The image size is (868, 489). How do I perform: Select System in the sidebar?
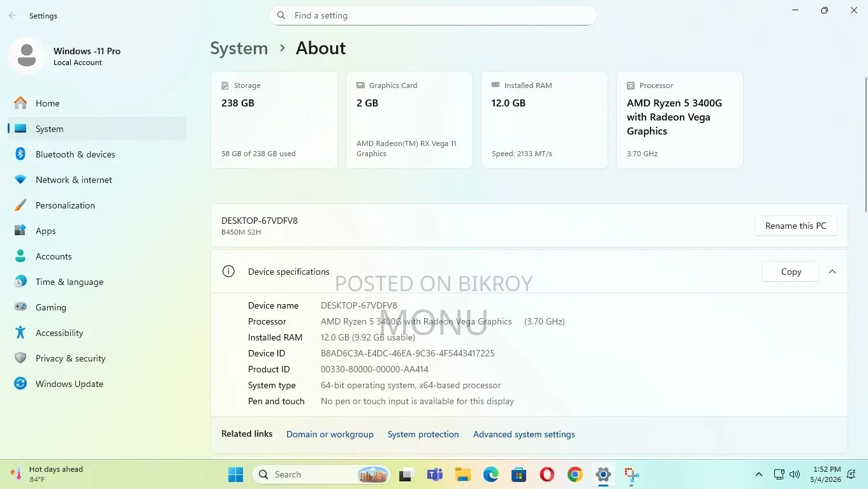click(x=97, y=129)
